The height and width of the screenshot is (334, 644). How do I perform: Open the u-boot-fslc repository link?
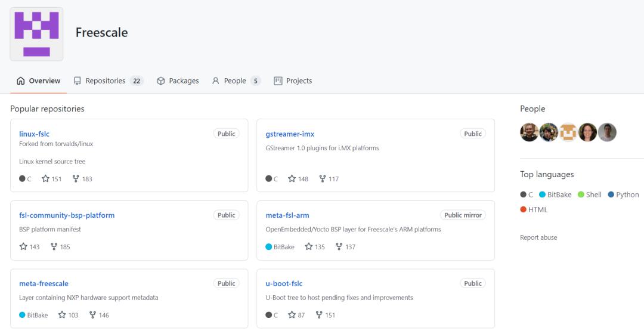tap(284, 283)
